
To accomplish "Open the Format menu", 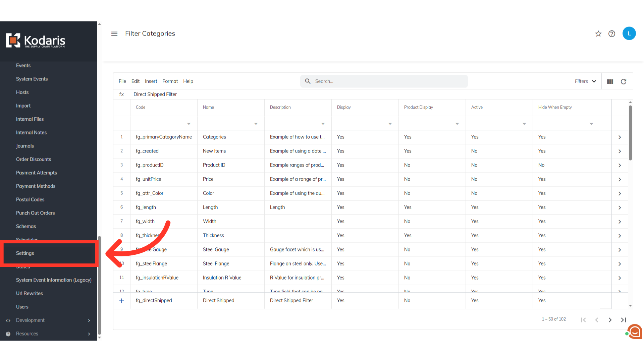I will point(170,81).
